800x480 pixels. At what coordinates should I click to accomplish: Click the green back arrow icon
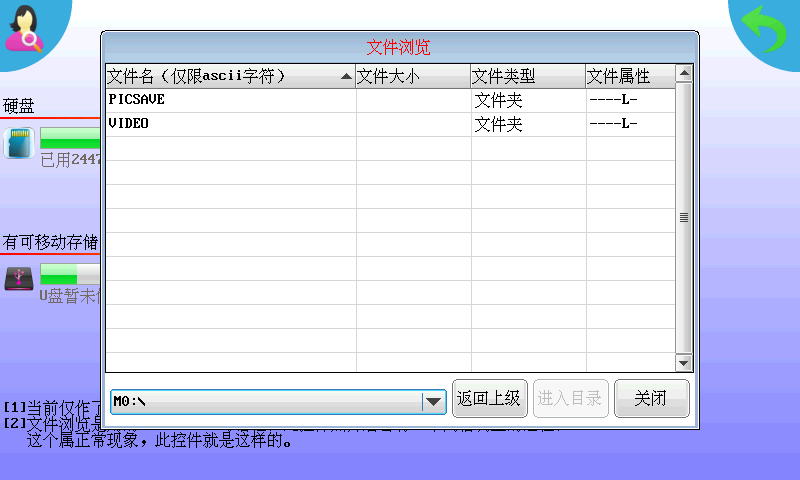(764, 29)
